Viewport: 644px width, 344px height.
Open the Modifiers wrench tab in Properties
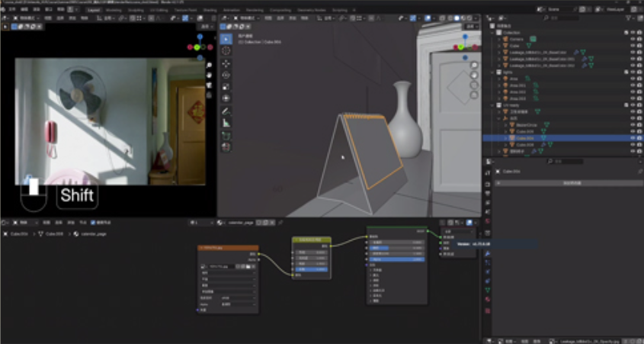coord(488,253)
